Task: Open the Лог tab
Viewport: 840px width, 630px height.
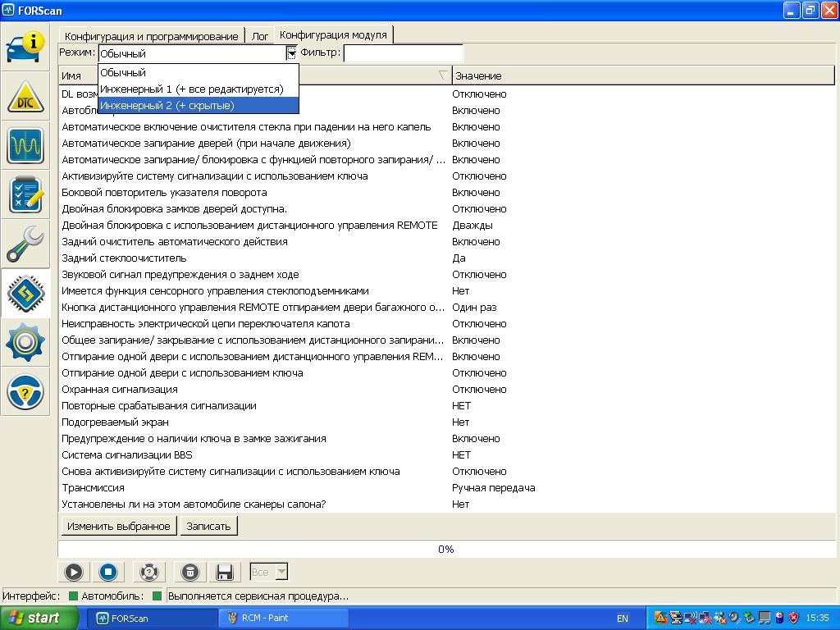Action: point(260,36)
